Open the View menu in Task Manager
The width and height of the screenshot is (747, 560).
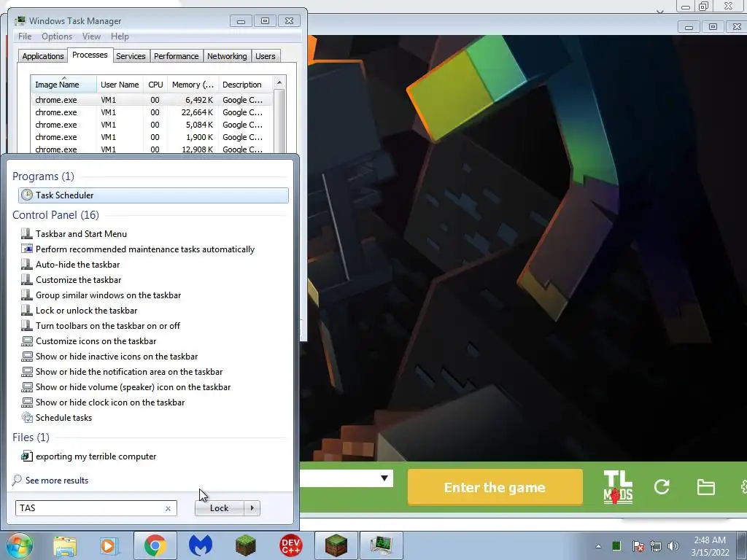coord(91,36)
